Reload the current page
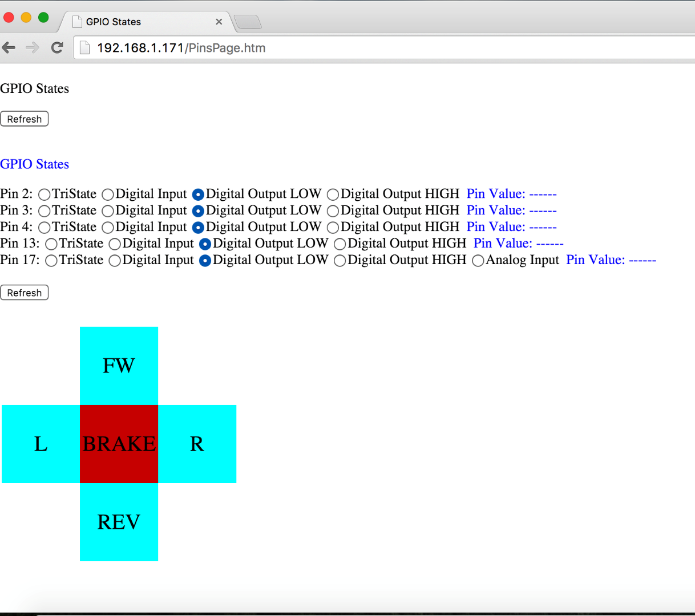The image size is (695, 616). click(x=57, y=47)
